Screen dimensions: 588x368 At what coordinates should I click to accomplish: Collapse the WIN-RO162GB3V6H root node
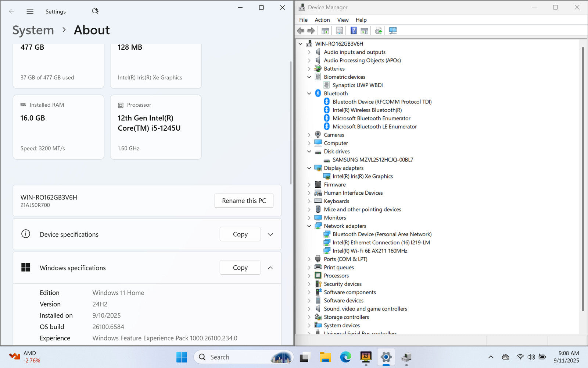click(300, 44)
